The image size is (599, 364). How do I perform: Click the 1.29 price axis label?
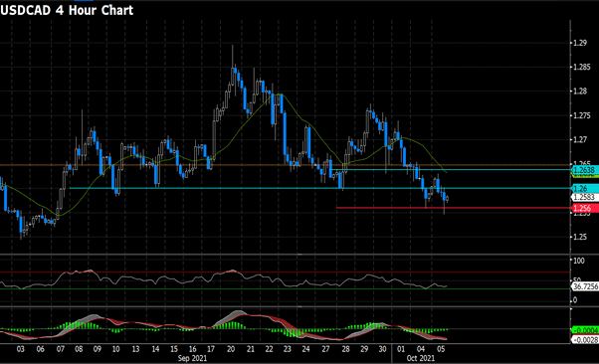click(x=580, y=43)
